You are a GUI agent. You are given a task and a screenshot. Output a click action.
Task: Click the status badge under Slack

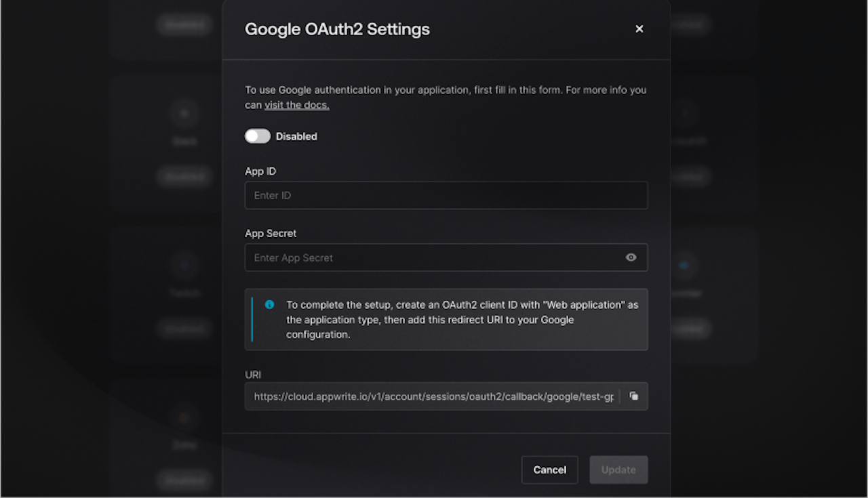(184, 177)
